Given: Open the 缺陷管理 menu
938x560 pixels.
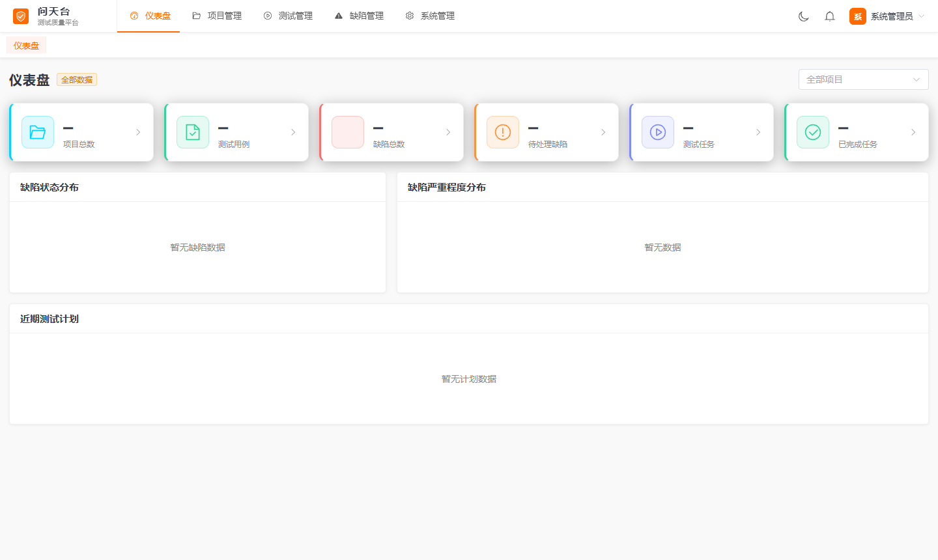Looking at the screenshot, I should click(359, 16).
